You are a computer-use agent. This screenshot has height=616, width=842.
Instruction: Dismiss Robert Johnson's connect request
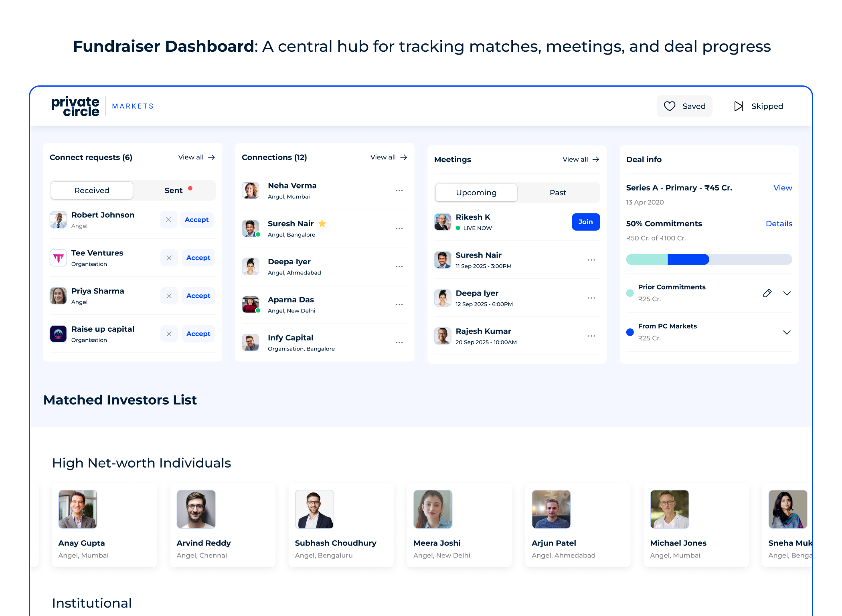point(168,220)
